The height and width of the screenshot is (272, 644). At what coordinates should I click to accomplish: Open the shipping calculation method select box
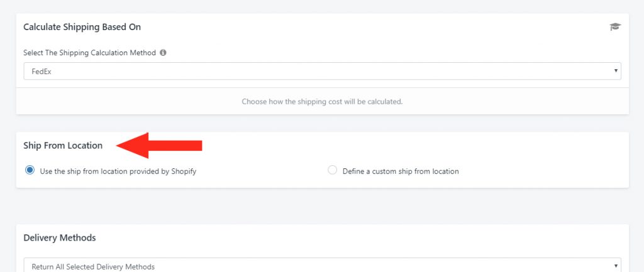(322, 71)
